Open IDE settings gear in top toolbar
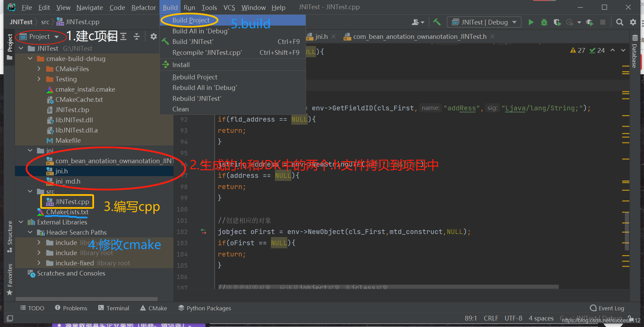Screen dimensions: 644x327 [x=633, y=22]
